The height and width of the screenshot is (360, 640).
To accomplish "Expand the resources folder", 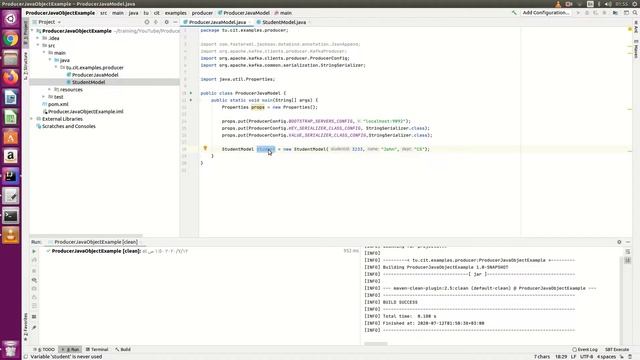I will click(x=50, y=90).
